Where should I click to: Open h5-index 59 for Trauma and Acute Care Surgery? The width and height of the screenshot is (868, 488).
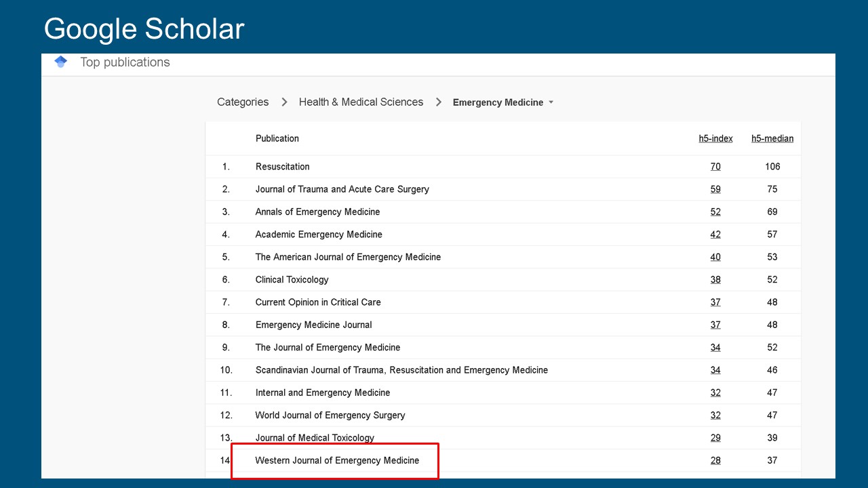click(x=715, y=189)
